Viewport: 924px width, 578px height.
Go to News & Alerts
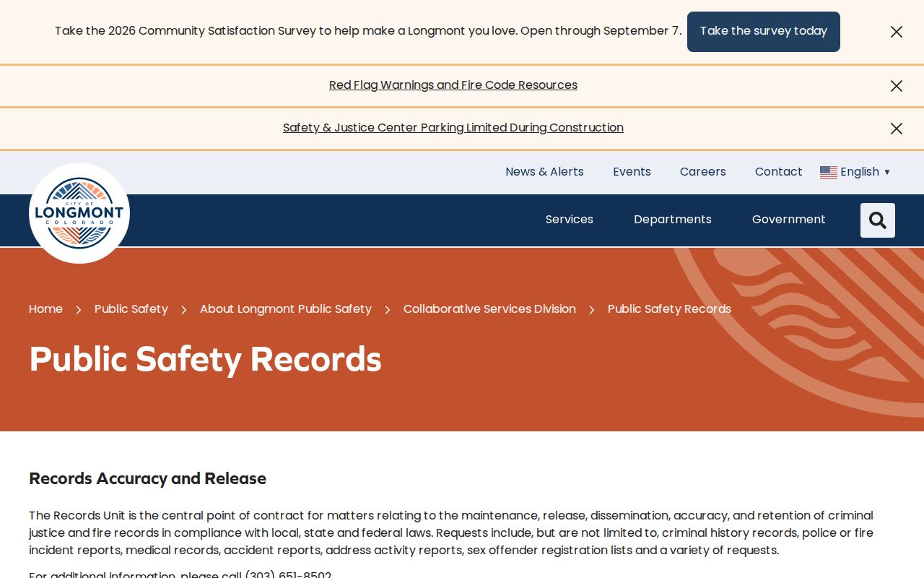(544, 172)
